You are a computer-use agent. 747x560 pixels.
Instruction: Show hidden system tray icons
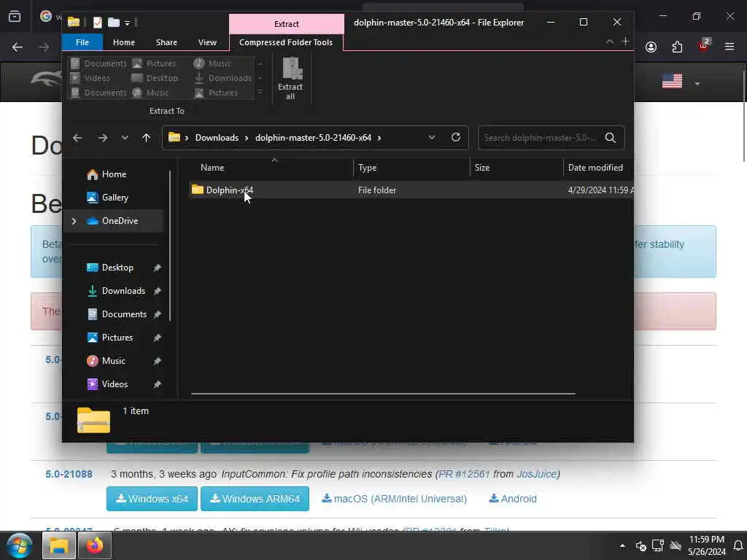[622, 545]
